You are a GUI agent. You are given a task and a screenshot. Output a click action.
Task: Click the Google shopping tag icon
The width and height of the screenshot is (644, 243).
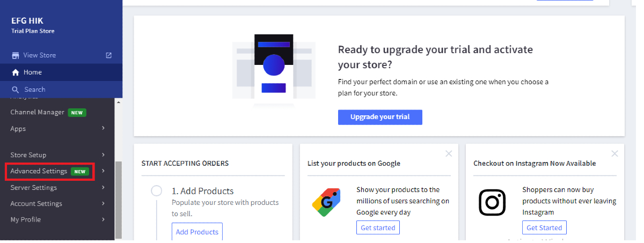pos(326,202)
